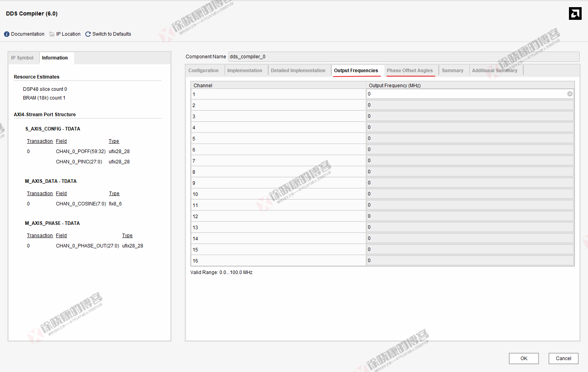Clear channel 1 frequency with X icon
The width and height of the screenshot is (588, 372).
pyautogui.click(x=570, y=94)
